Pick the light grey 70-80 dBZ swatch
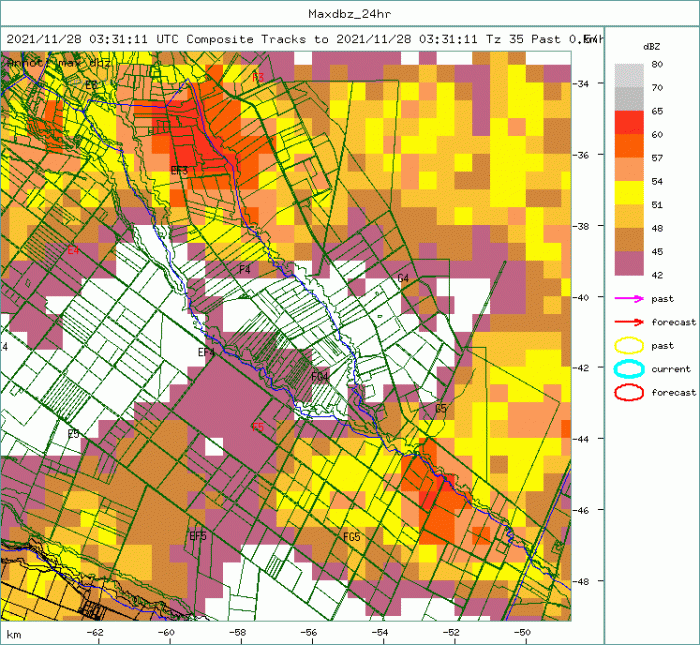 point(629,76)
